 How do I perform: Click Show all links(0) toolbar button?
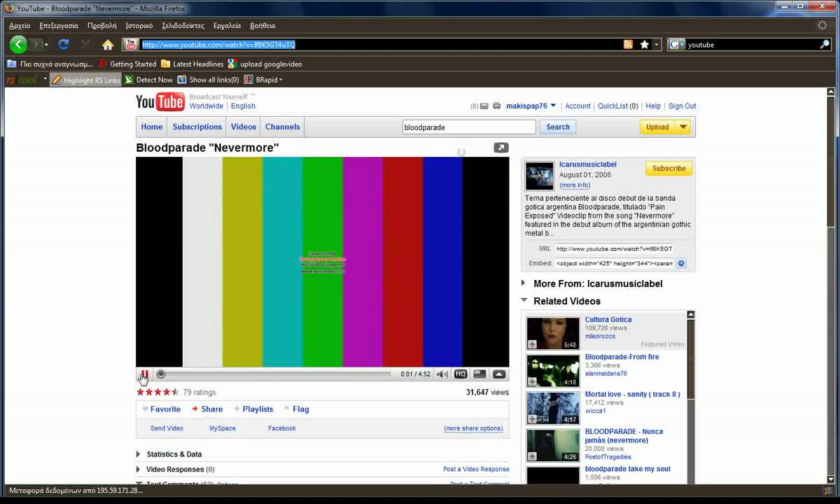click(209, 80)
